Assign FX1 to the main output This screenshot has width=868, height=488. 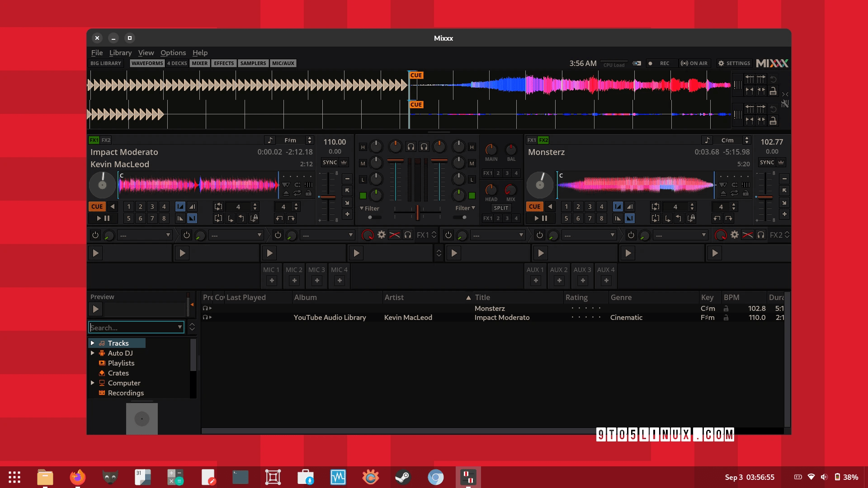coord(487,173)
